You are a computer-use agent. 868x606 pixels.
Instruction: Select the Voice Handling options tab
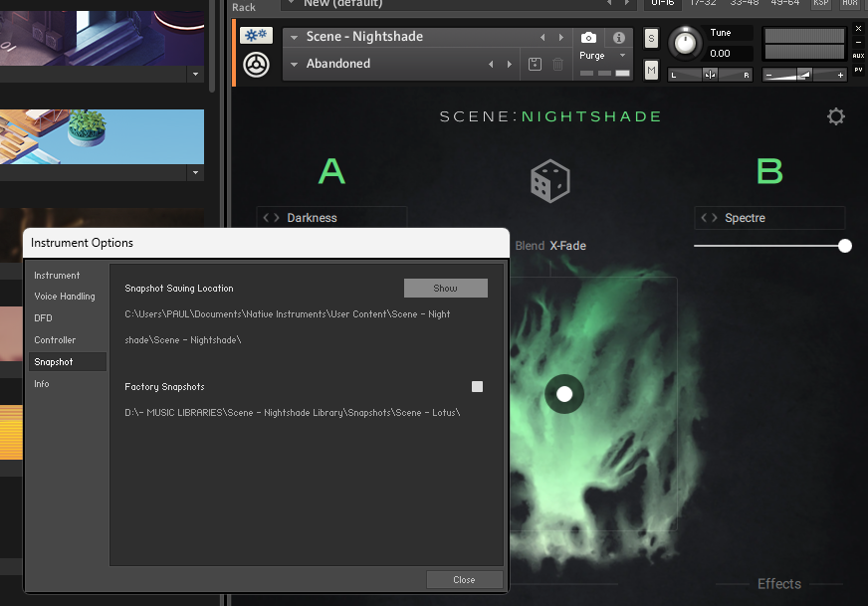pyautogui.click(x=65, y=297)
